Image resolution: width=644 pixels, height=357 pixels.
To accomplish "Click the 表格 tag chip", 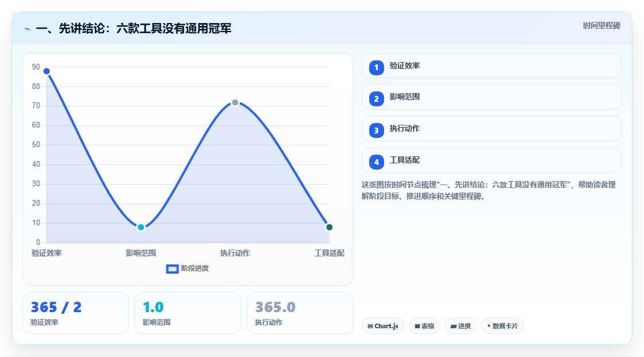I will click(x=424, y=326).
